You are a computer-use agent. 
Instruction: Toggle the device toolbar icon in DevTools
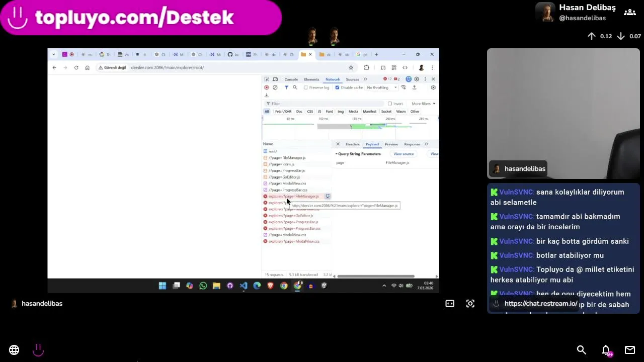coord(275,79)
